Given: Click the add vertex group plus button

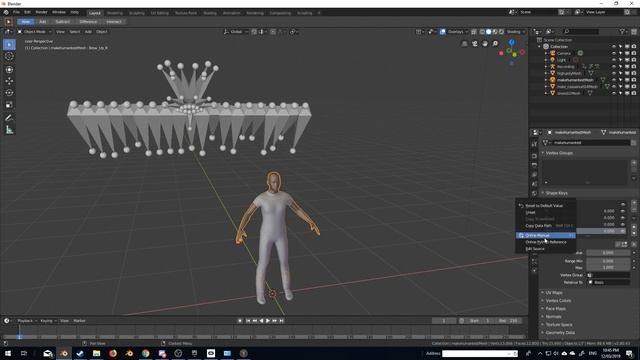Looking at the screenshot, I should [x=634, y=162].
